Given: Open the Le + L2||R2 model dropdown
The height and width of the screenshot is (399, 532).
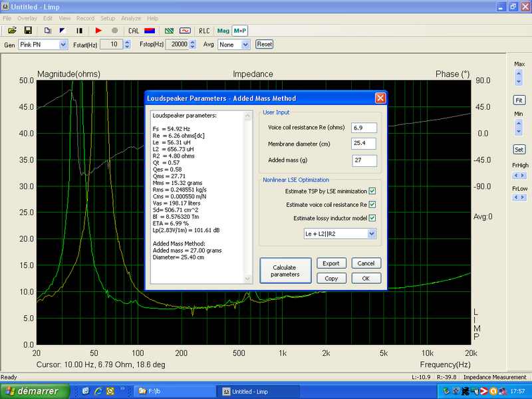Looking at the screenshot, I should (371, 233).
